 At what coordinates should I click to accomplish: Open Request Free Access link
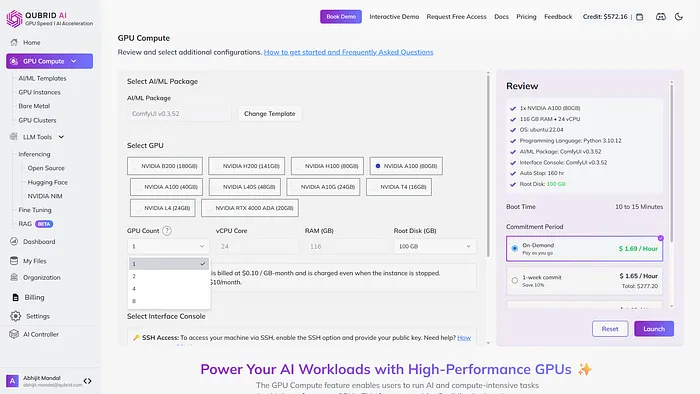point(456,17)
